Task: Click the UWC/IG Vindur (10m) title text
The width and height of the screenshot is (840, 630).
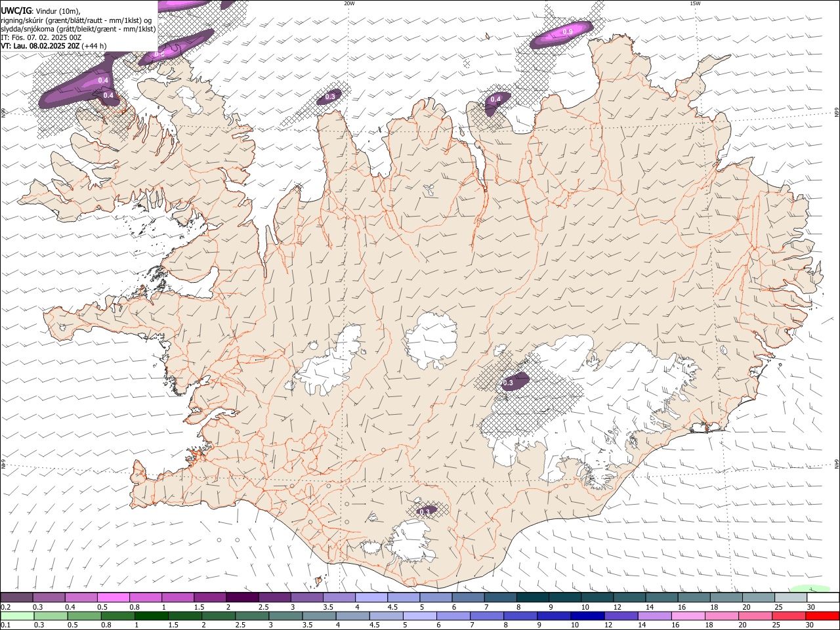Action: 40,10
